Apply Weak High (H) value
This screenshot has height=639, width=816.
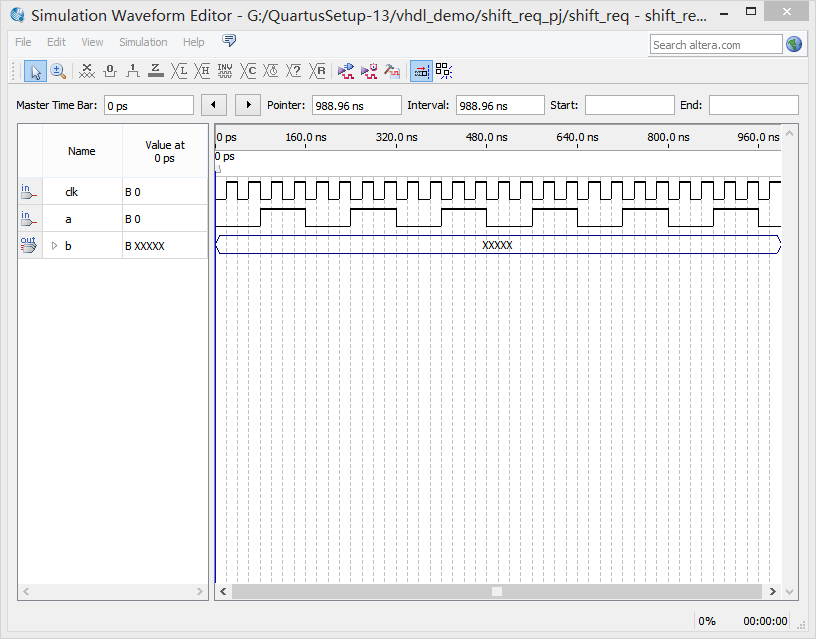tap(202, 71)
